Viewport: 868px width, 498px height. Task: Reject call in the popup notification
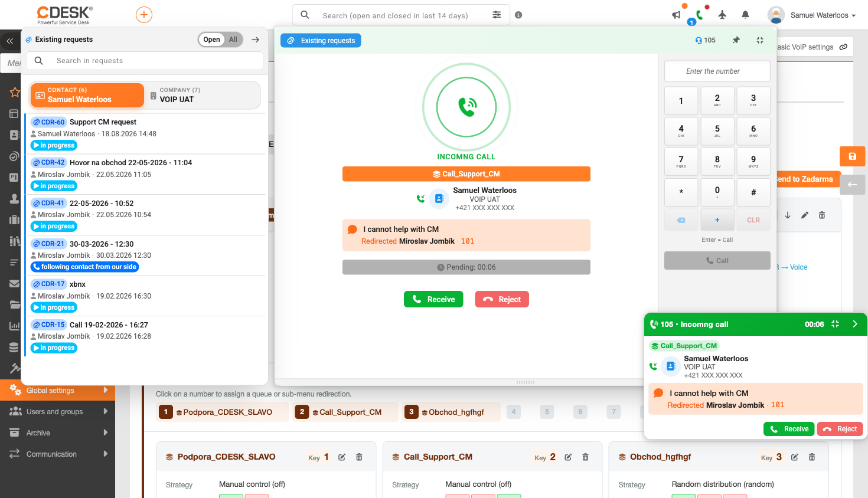point(840,429)
